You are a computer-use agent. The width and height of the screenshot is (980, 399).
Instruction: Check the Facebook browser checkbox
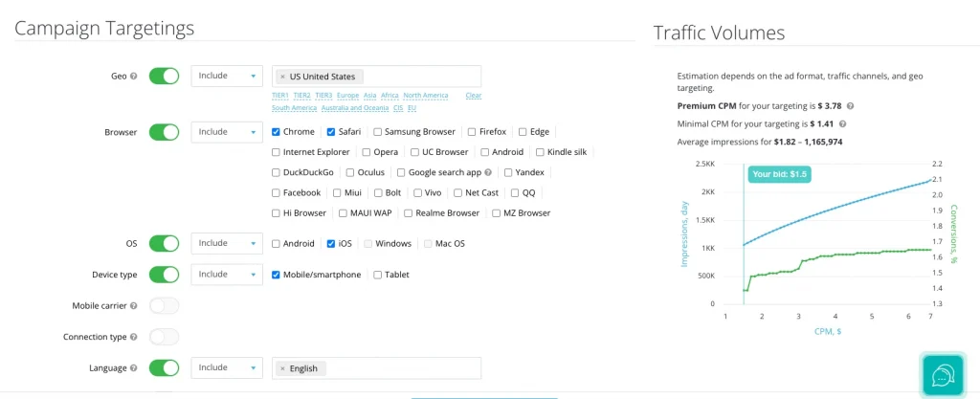coord(276,193)
